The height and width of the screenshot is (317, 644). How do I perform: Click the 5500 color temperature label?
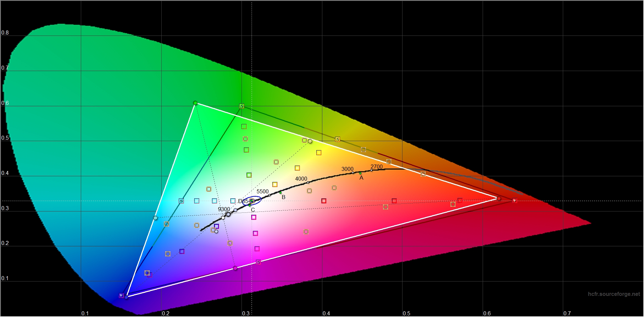263,192
